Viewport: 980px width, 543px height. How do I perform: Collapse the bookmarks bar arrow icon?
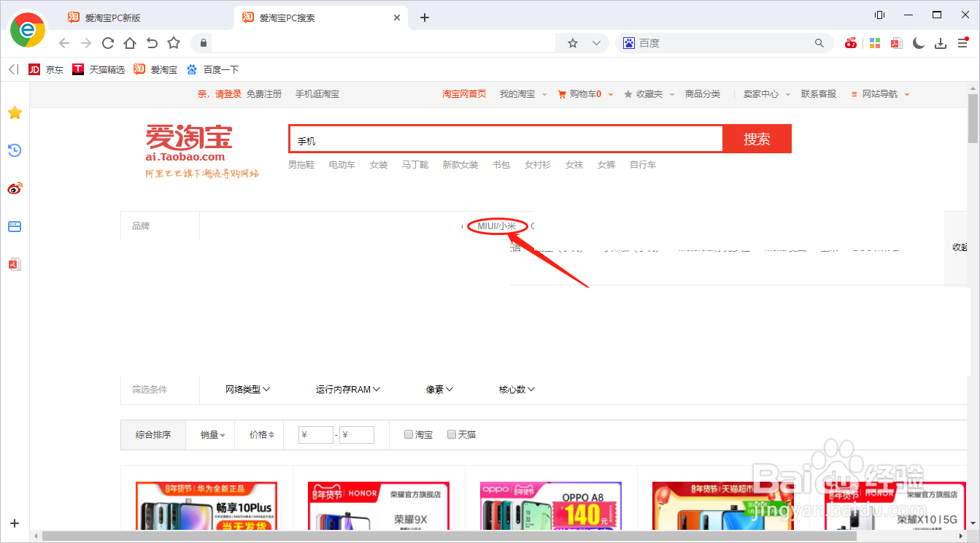13,69
